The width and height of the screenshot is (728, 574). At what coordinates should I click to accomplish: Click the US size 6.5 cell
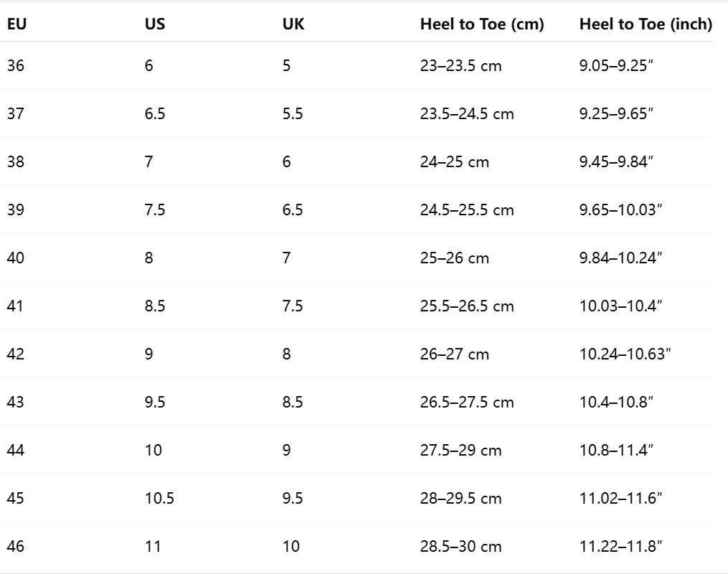155,114
